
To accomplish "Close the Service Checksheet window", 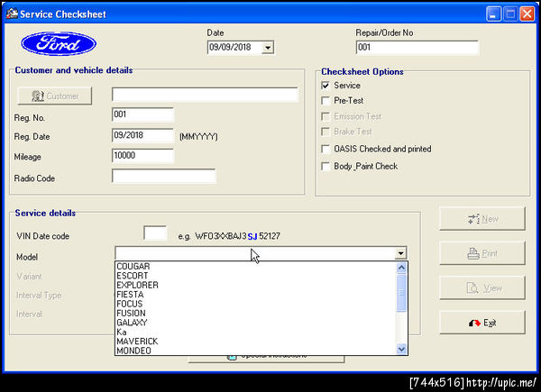I will pyautogui.click(x=527, y=14).
